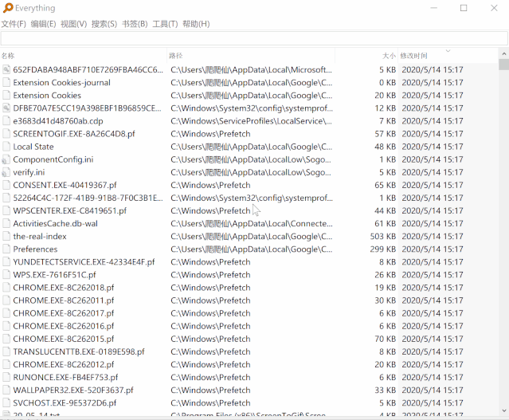Click the file icon of CHROME.EXE-8C262018.pf
509x420 pixels.
pos(6,288)
